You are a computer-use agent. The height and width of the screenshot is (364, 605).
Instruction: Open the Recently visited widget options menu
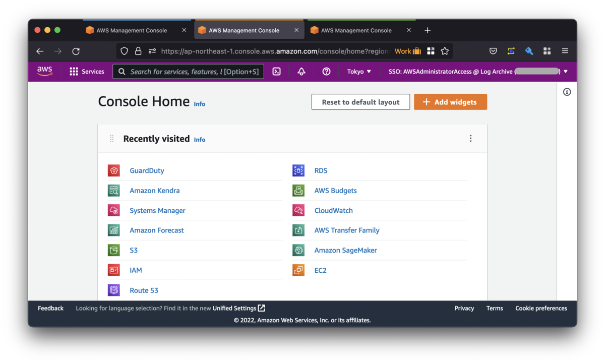point(470,138)
